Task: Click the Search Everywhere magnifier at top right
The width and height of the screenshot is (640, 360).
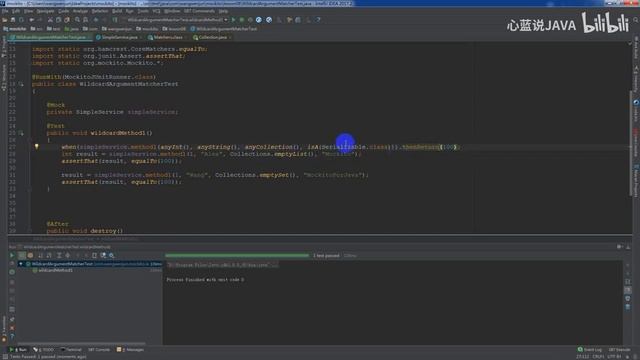Action: (636, 20)
